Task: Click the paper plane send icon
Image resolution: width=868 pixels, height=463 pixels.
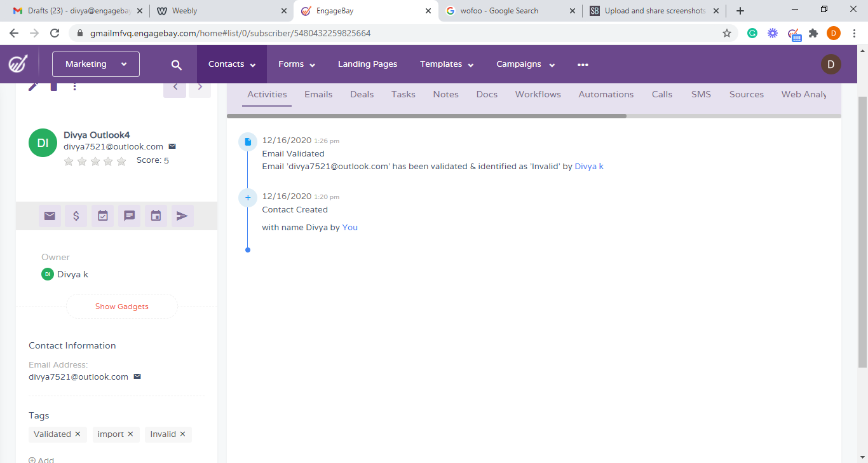Action: click(182, 216)
